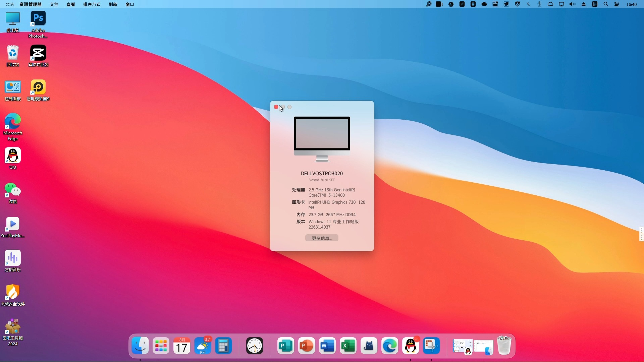644x362 pixels.
Task: Click the iMac computer image in info window
Action: 322,139
